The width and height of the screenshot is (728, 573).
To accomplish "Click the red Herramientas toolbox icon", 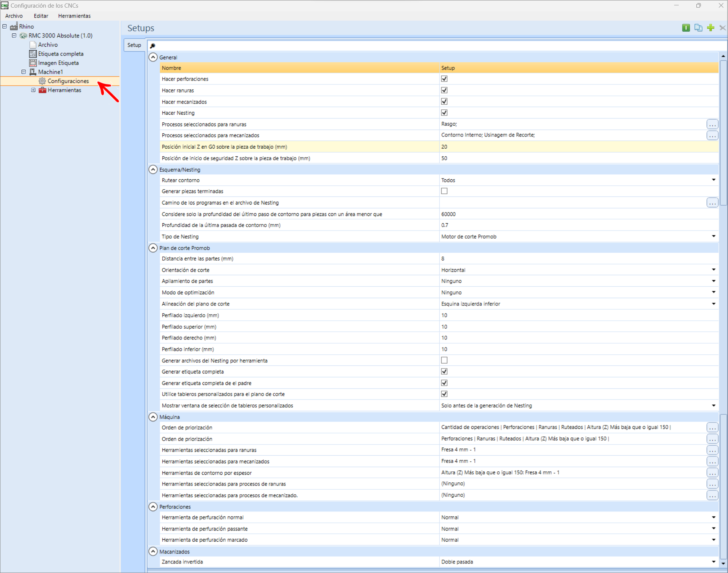I will point(42,90).
